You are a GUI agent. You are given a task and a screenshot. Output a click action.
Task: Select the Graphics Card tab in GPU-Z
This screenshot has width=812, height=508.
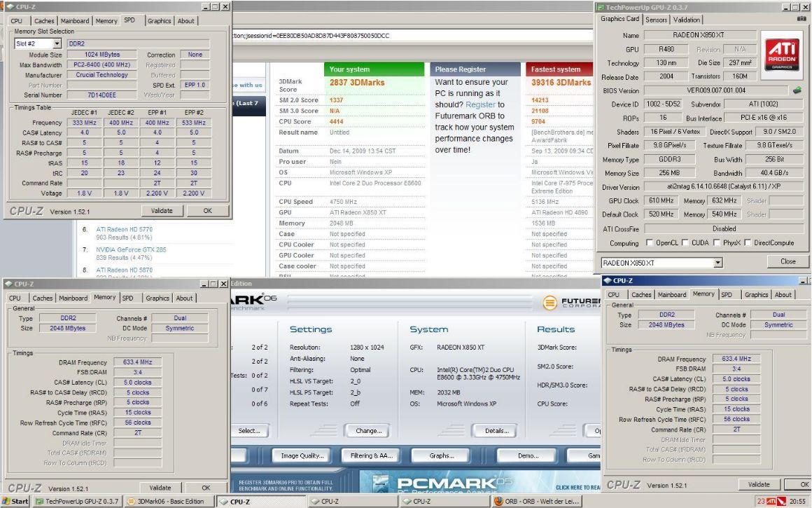pos(620,19)
